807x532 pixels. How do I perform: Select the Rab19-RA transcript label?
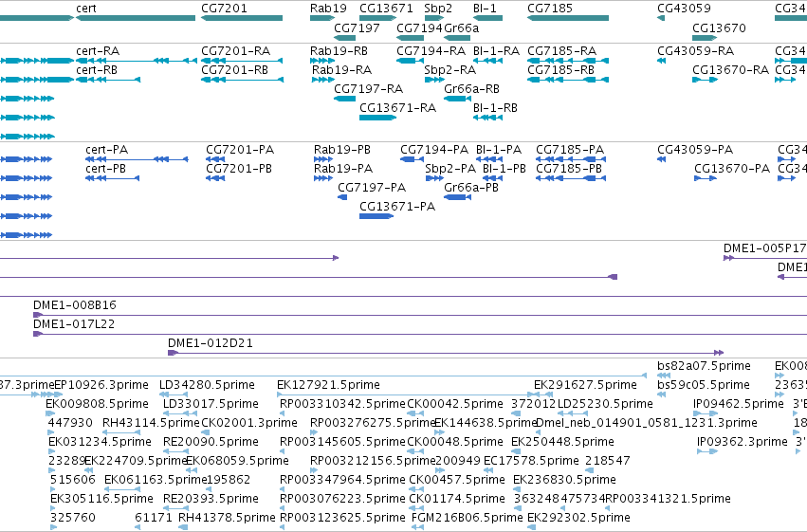click(x=341, y=70)
